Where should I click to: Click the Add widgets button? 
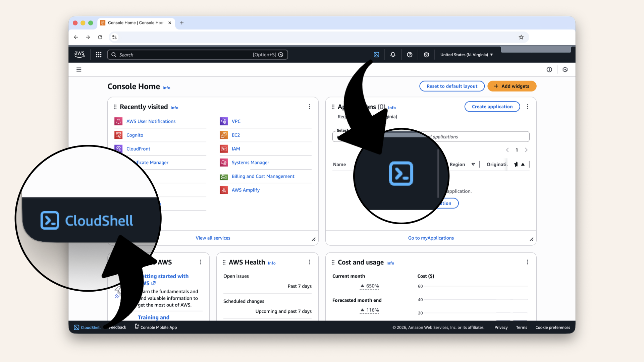pos(512,86)
